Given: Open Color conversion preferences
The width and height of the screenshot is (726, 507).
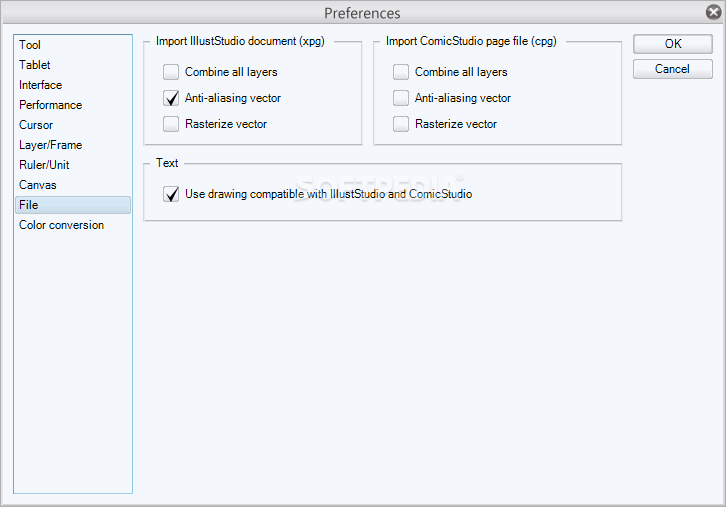Looking at the screenshot, I should click(61, 225).
